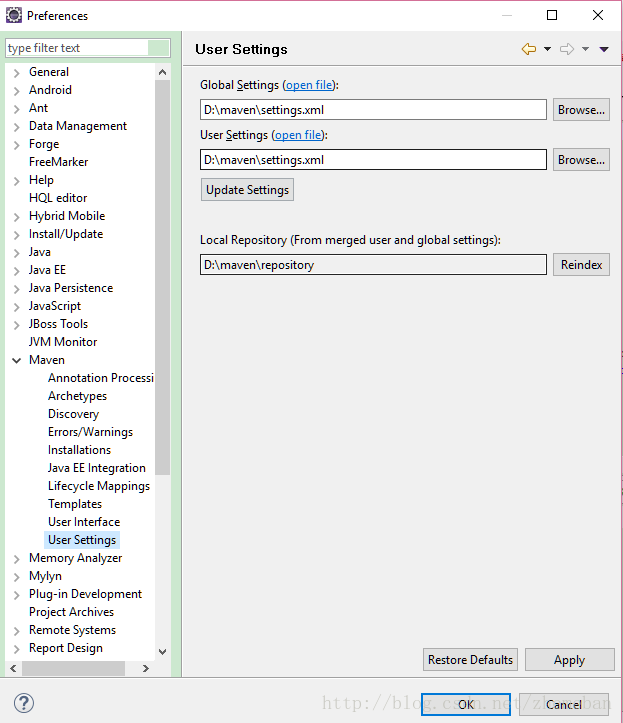The width and height of the screenshot is (623, 723).
Task: Open Lifecycle Mappings preferences page
Action: pyautogui.click(x=98, y=486)
